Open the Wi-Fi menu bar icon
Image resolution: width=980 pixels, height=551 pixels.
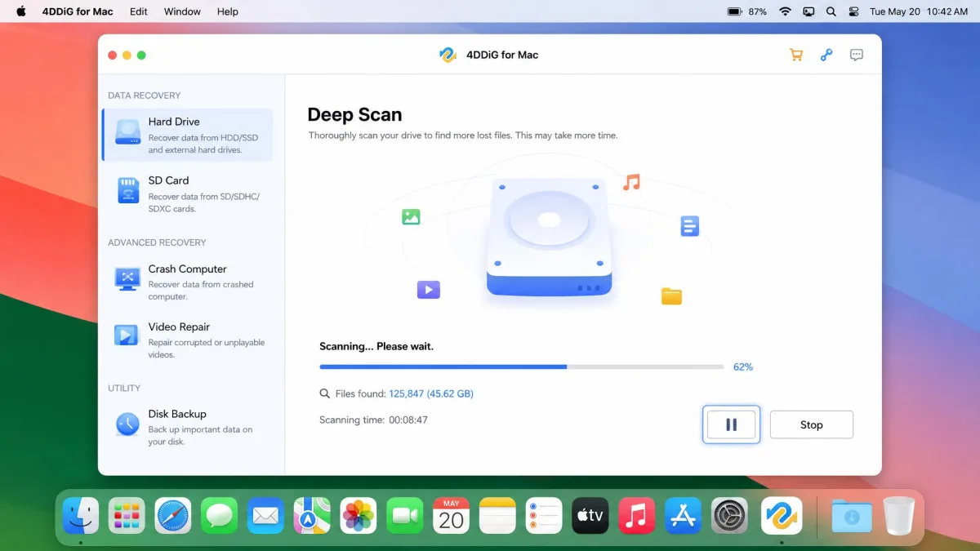(786, 11)
